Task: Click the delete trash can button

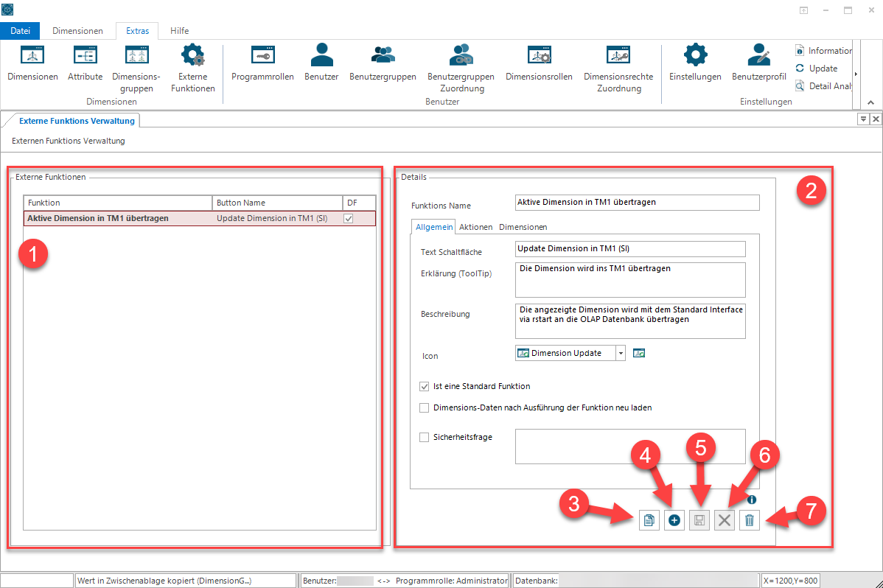Action: (x=750, y=520)
